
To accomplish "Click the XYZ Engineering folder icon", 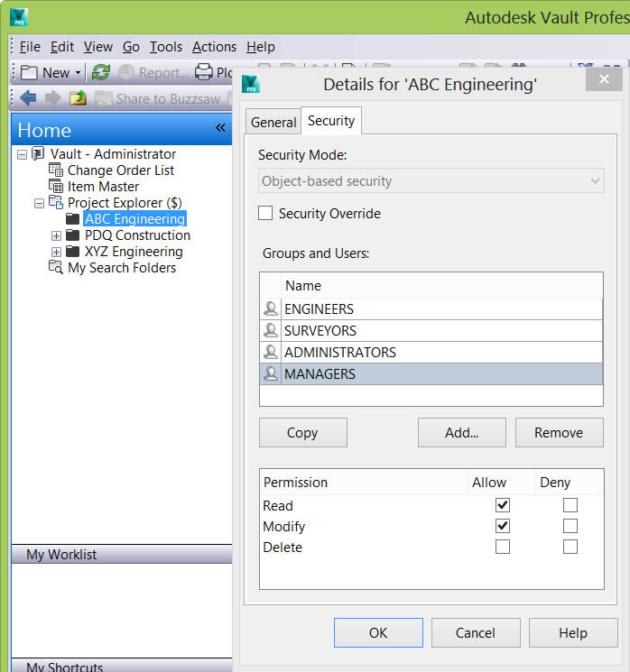I will pyautogui.click(x=72, y=252).
